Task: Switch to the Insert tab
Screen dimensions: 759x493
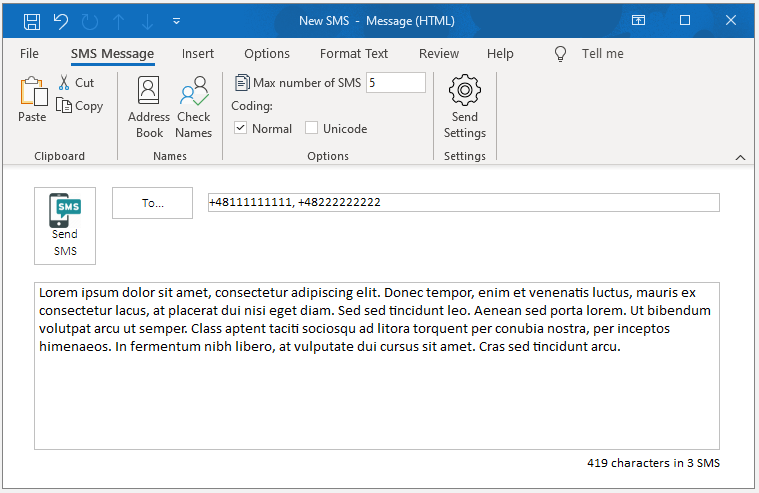Action: pos(197,53)
